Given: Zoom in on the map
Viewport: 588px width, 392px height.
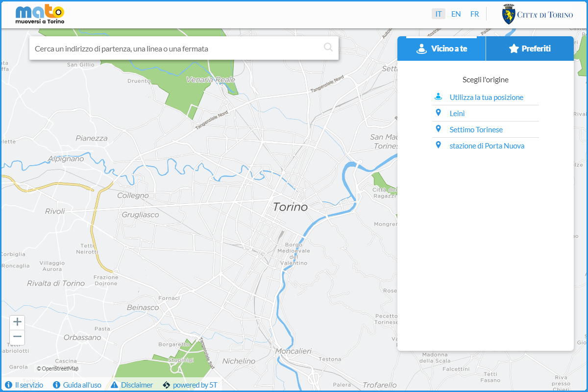Looking at the screenshot, I should coord(17,322).
